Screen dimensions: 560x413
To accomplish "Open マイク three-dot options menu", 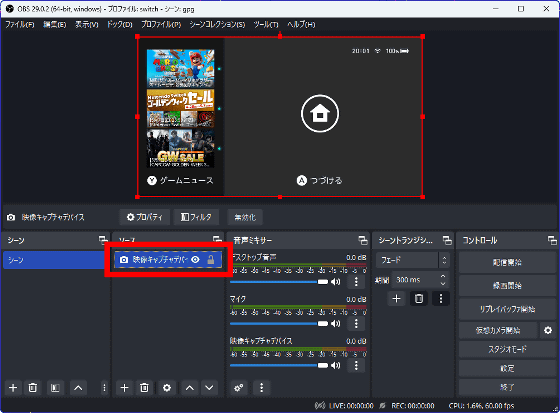I will click(356, 323).
